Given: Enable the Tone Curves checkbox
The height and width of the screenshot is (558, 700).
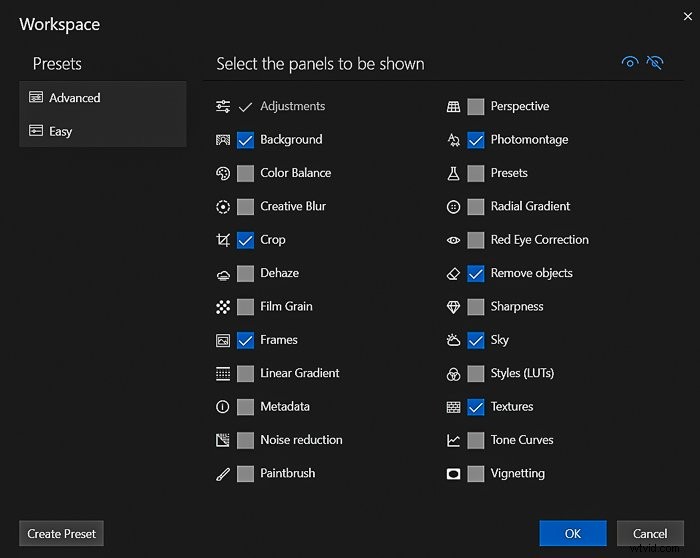Looking at the screenshot, I should coord(475,440).
